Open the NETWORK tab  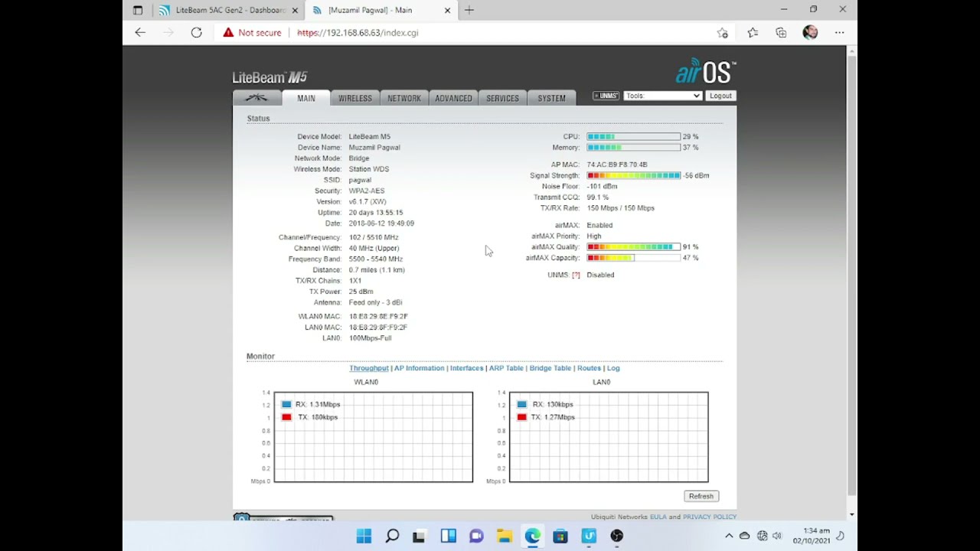pos(404,98)
